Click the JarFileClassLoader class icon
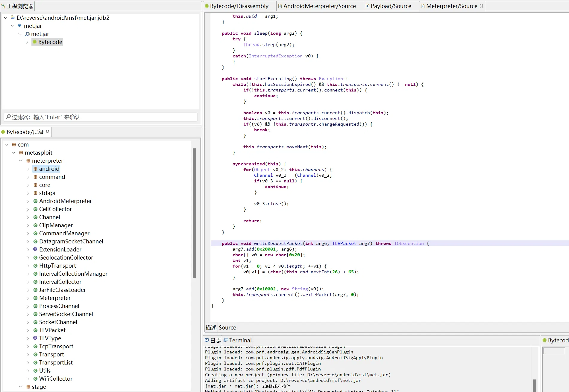 (x=35, y=290)
